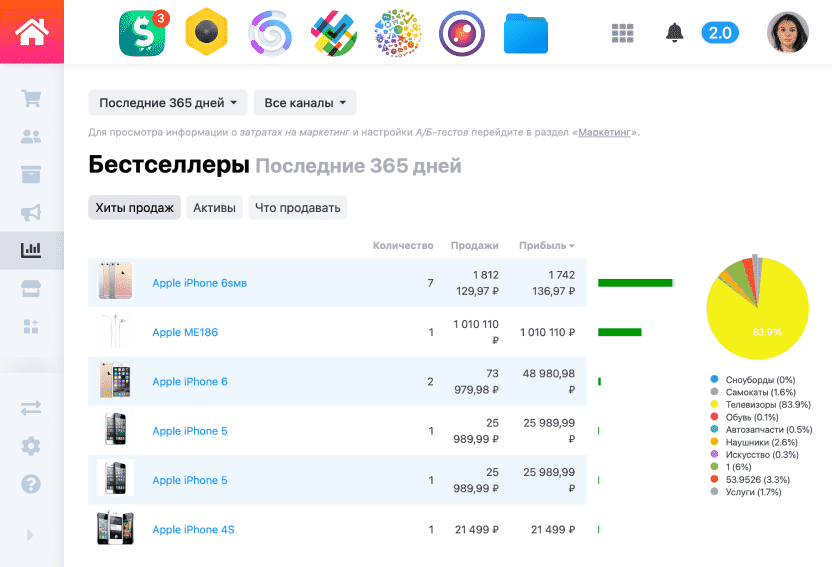
Task: Click profit value 48 980,98 ₽
Action: coord(548,382)
